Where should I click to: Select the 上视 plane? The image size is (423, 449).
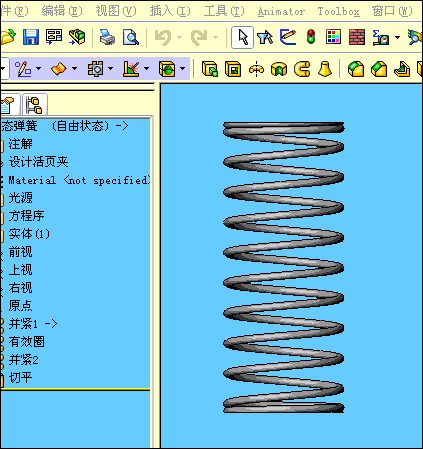21,270
